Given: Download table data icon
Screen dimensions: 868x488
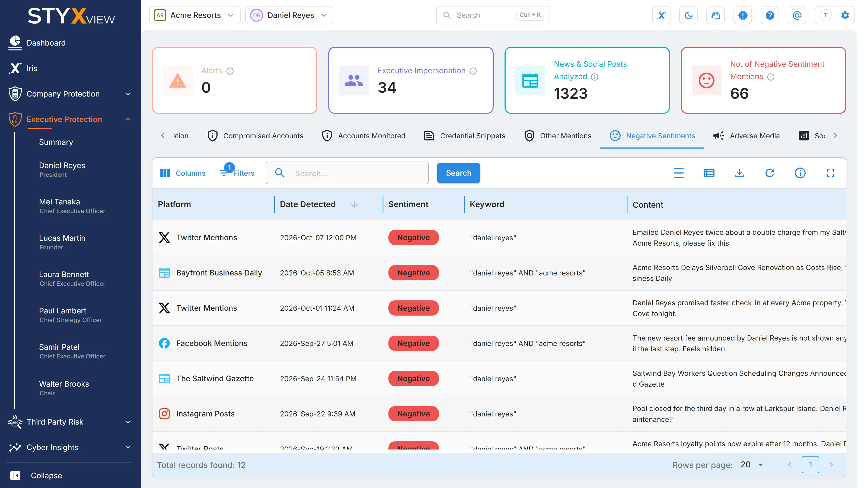Looking at the screenshot, I should 739,173.
